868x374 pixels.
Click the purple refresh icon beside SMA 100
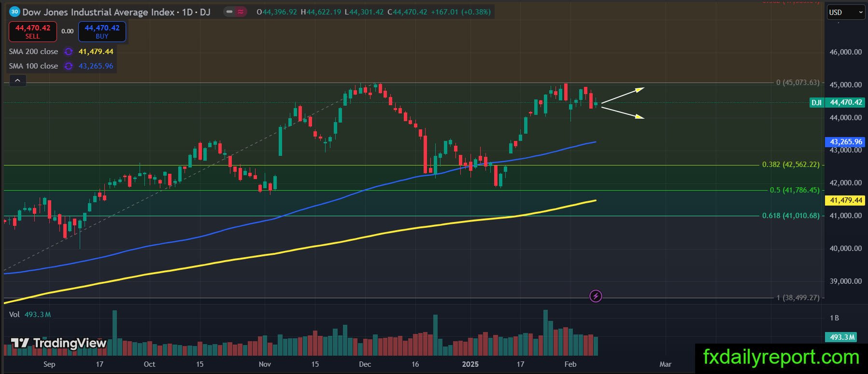[x=69, y=66]
